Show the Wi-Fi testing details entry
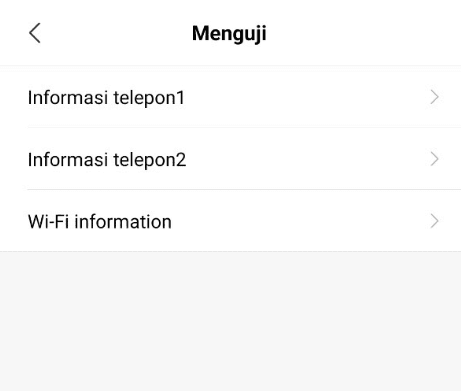 click(x=230, y=221)
